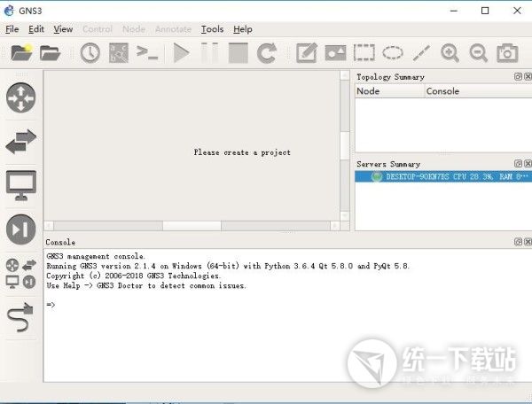Close the Console dock panel
This screenshot has width=532, height=404.
528,242
